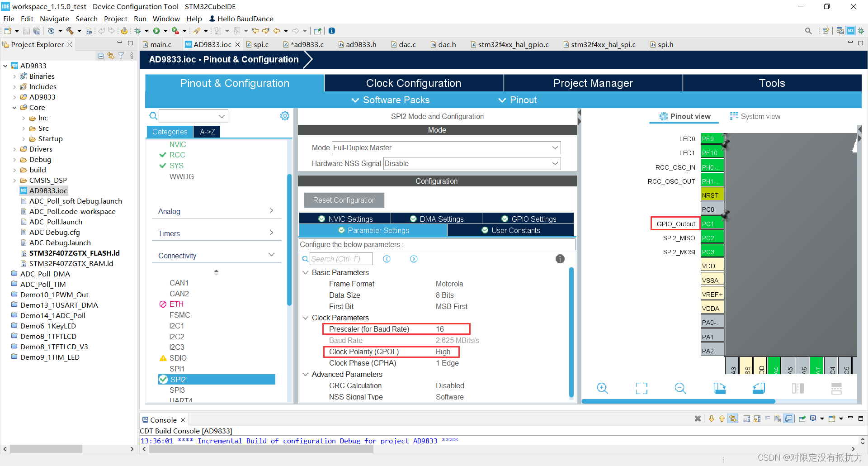Click the New file toolbar icon
This screenshot has width=868, height=466.
[x=8, y=31]
